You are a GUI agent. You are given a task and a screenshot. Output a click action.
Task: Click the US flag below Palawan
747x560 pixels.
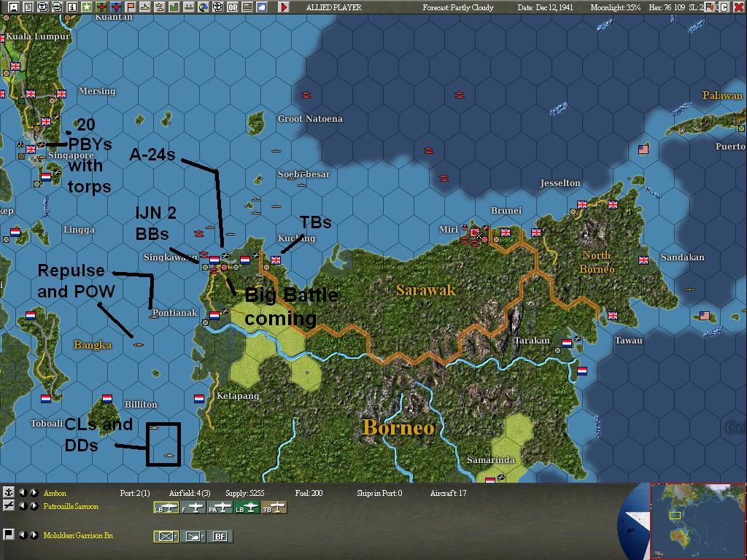[x=643, y=149]
